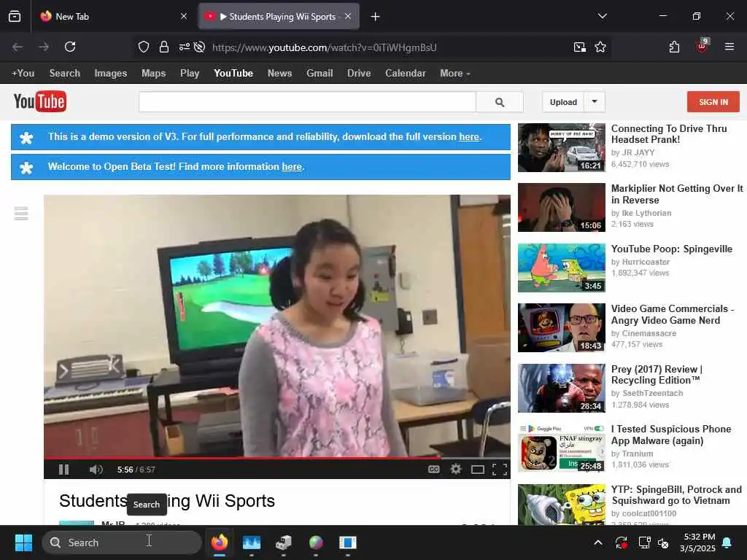Open the guide hamburger menu beside video
The width and height of the screenshot is (747, 560).
(21, 214)
